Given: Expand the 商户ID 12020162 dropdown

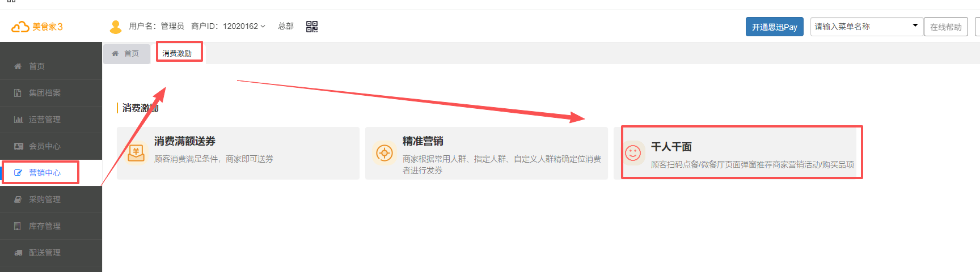Looking at the screenshot, I should click(x=263, y=27).
